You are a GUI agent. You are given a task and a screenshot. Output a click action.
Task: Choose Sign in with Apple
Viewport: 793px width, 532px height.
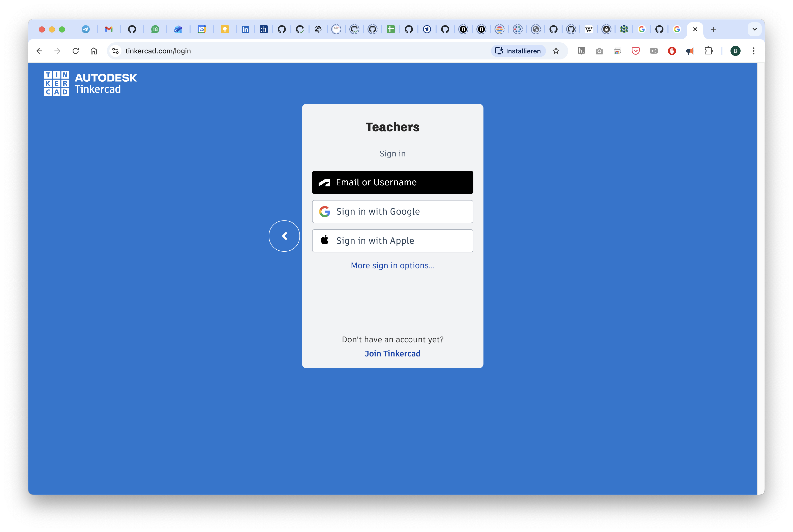pyautogui.click(x=392, y=241)
